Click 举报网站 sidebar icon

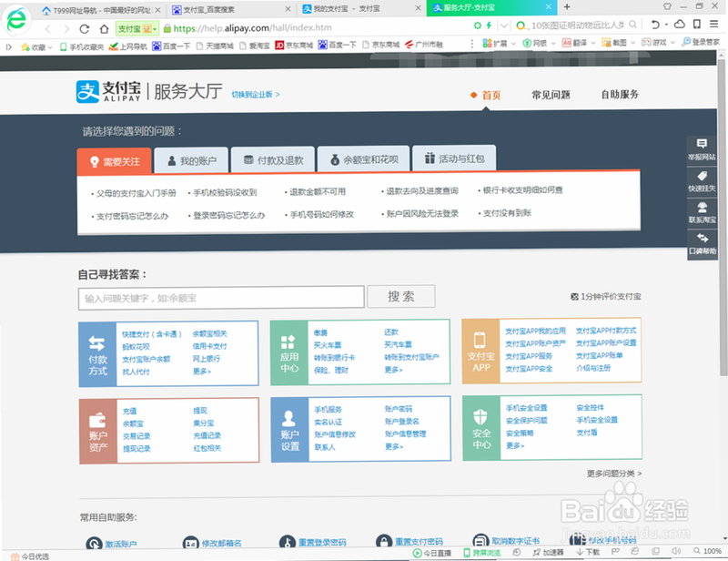click(x=702, y=149)
